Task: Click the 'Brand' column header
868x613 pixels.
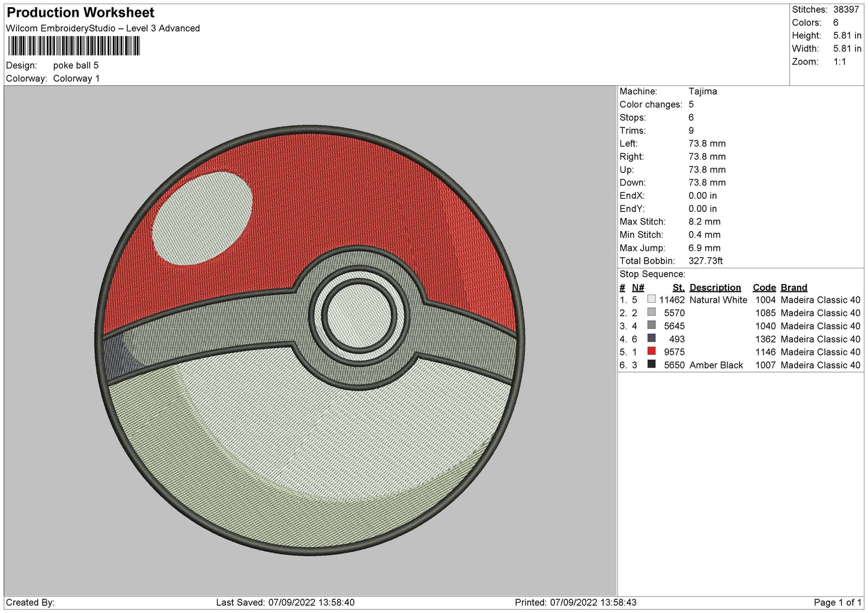Action: [x=794, y=288]
